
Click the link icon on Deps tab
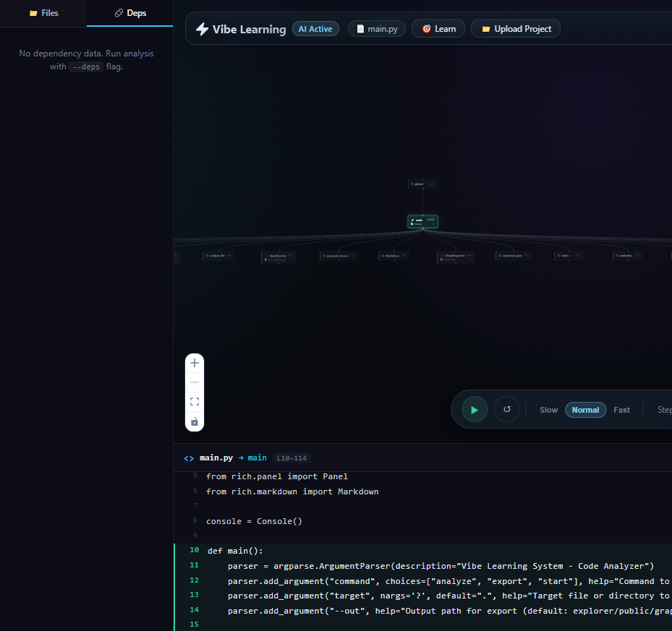point(119,13)
